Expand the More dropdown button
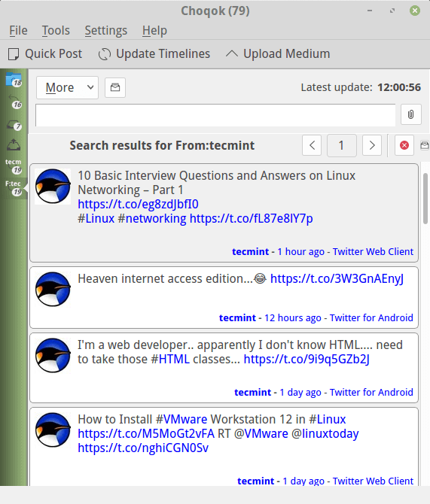 tap(67, 87)
